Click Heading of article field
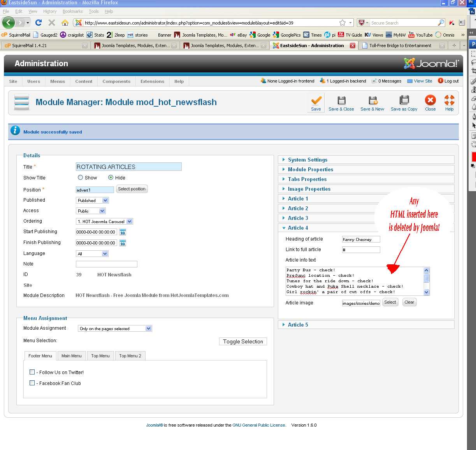 pyautogui.click(x=361, y=239)
